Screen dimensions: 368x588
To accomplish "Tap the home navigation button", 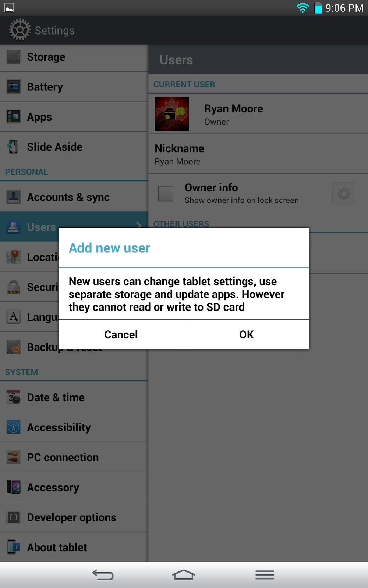I will [184, 575].
